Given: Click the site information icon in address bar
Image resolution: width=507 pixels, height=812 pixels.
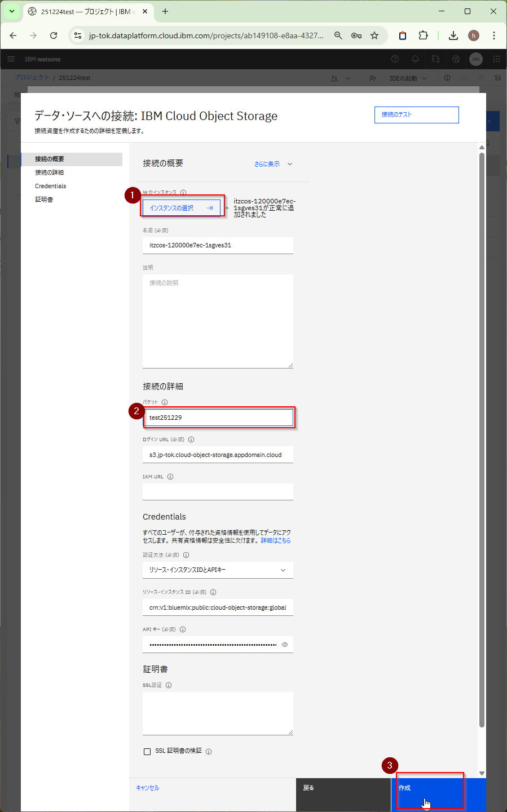Looking at the screenshot, I should (x=78, y=36).
